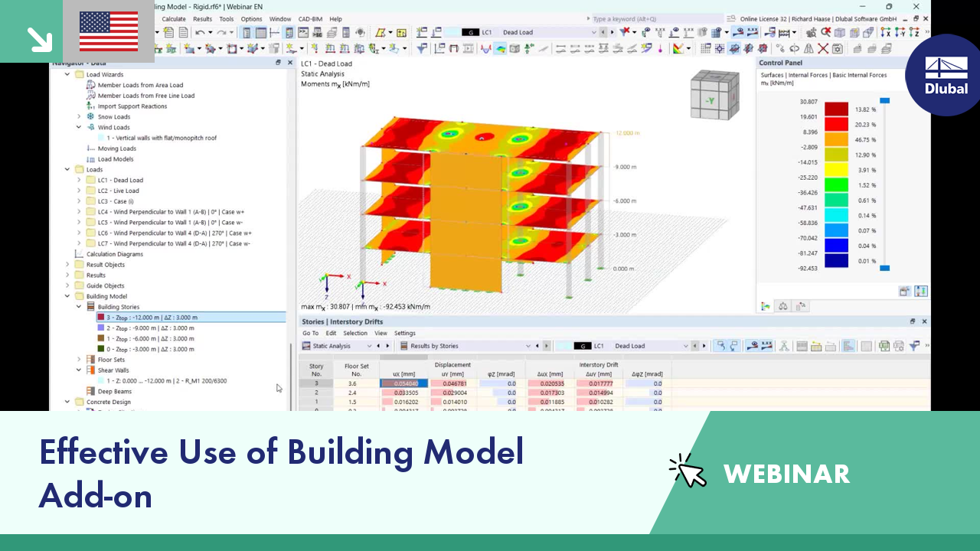The height and width of the screenshot is (551, 980).
Task: Click previous arrow beside Results by Stories
Action: [x=537, y=346]
